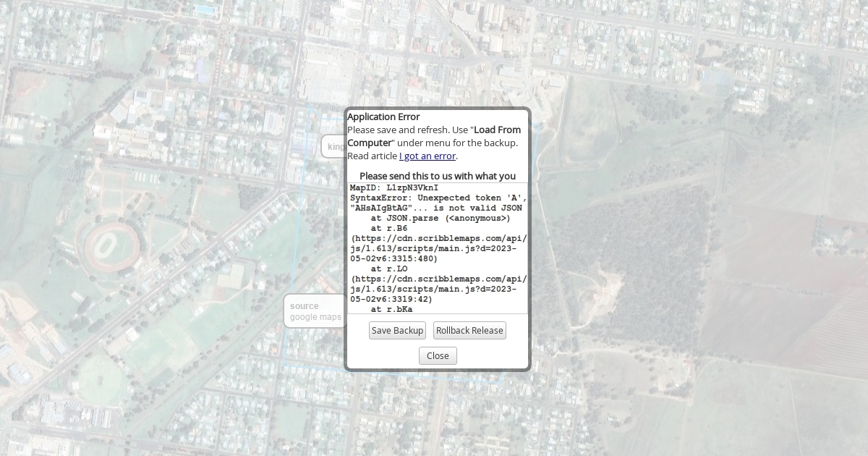
Task: Click the 'at JSON.parse (<anonymous>)' line
Action: [441, 218]
